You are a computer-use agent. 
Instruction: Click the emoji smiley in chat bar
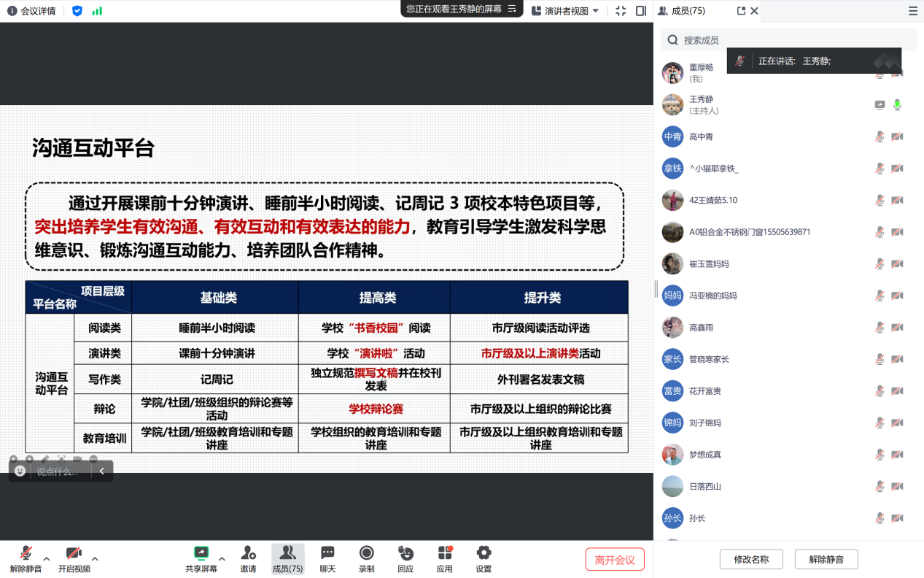click(x=20, y=471)
